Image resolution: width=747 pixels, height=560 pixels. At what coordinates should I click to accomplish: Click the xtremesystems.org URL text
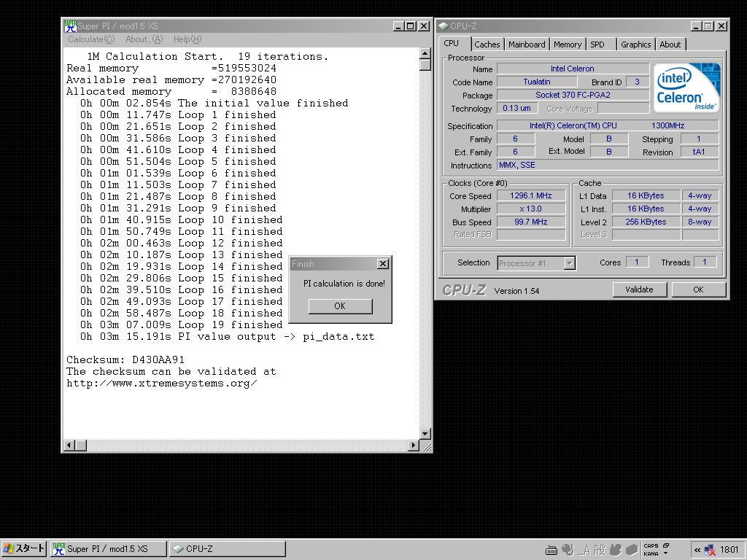162,384
